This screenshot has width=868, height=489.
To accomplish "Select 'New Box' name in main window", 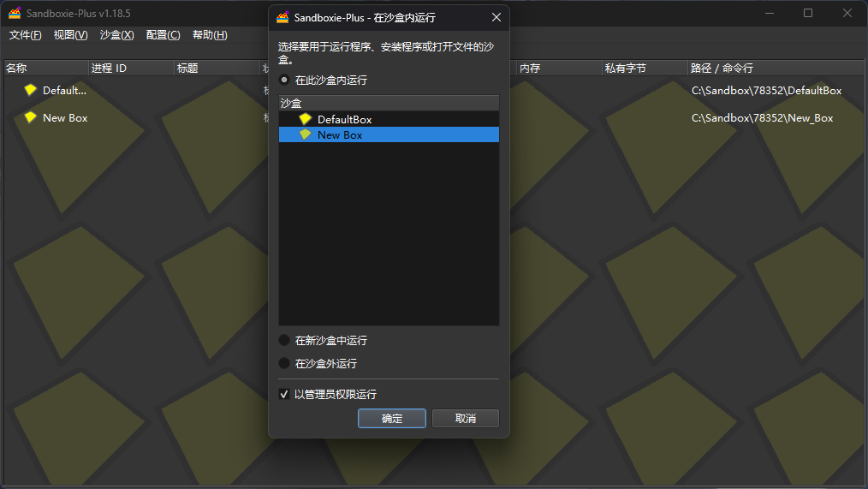I will tap(65, 118).
